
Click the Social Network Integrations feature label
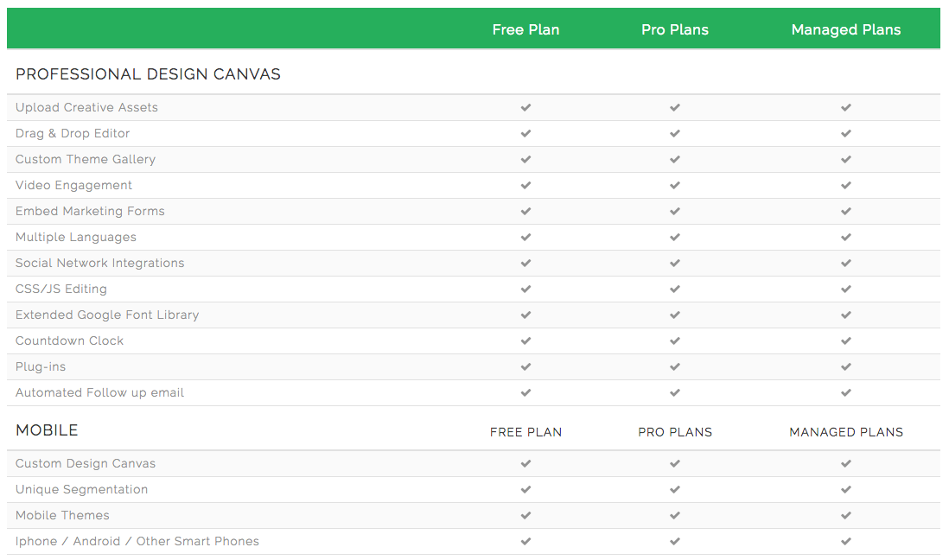[100, 263]
